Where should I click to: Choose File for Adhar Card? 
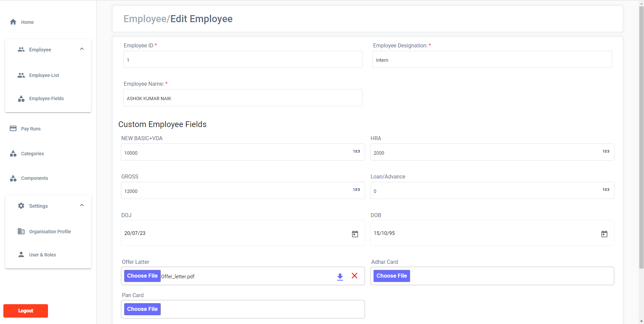click(x=391, y=276)
